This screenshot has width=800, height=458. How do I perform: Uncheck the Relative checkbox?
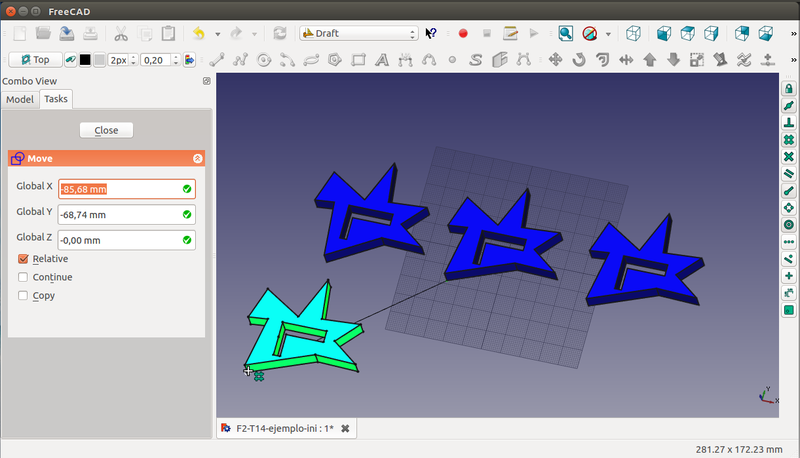pos(24,259)
